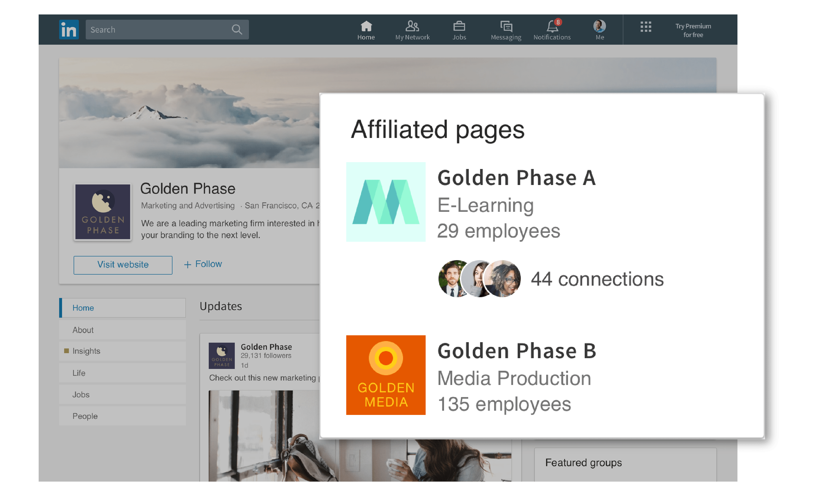Select the People sidebar tab
815x504 pixels.
(122, 416)
